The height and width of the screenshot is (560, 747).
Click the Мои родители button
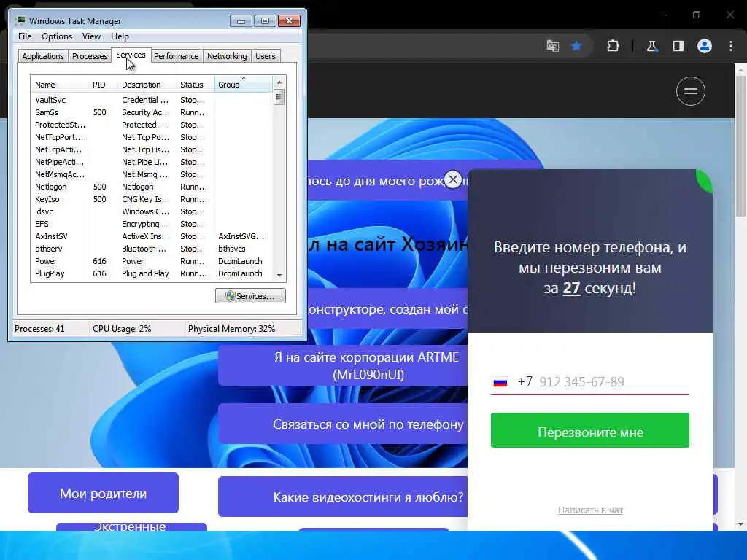103,493
